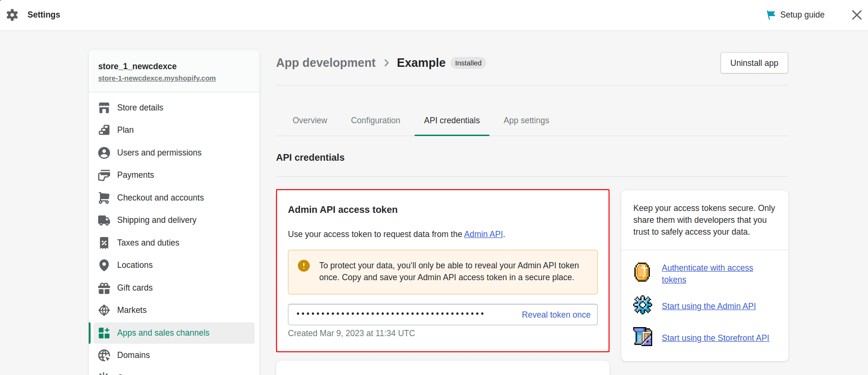868x375 pixels.
Task: Switch to the Configuration tab
Action: (376, 120)
